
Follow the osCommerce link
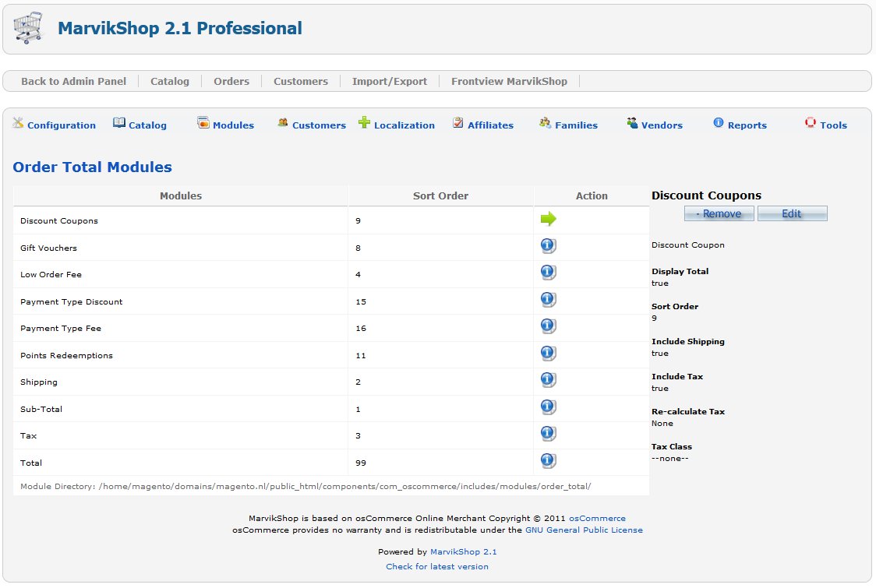pos(597,519)
